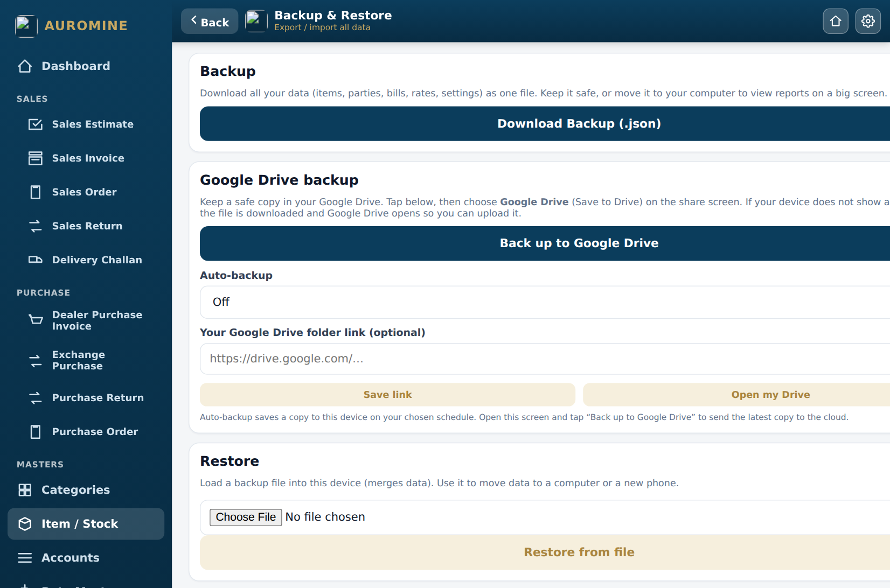Select Delivery Challan menu entry
The image size is (890, 588).
coord(86,260)
